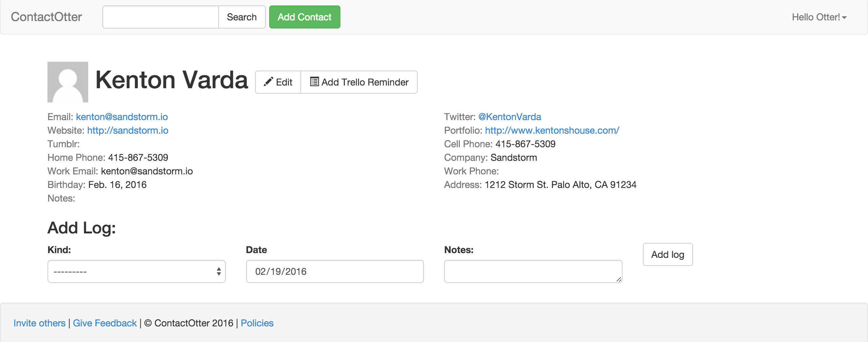This screenshot has width=868, height=342.
Task: Click the Kind dropdown stepper arrows
Action: click(x=219, y=271)
